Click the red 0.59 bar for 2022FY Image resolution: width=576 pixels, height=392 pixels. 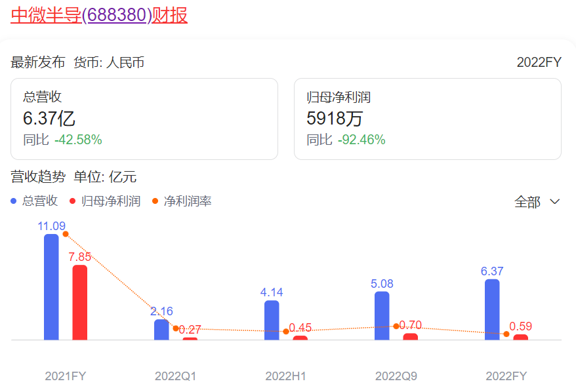tap(520, 338)
